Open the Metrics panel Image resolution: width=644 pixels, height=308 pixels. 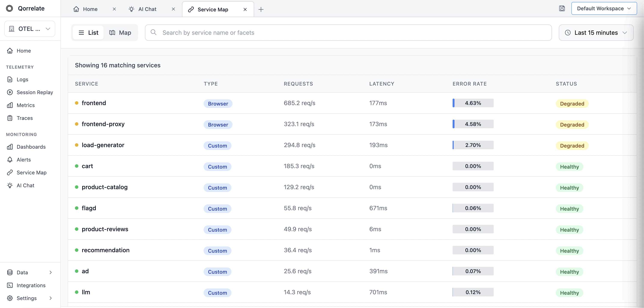pyautogui.click(x=26, y=105)
